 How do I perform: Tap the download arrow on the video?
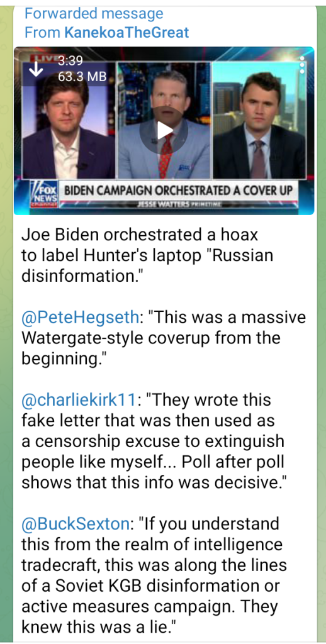[37, 70]
